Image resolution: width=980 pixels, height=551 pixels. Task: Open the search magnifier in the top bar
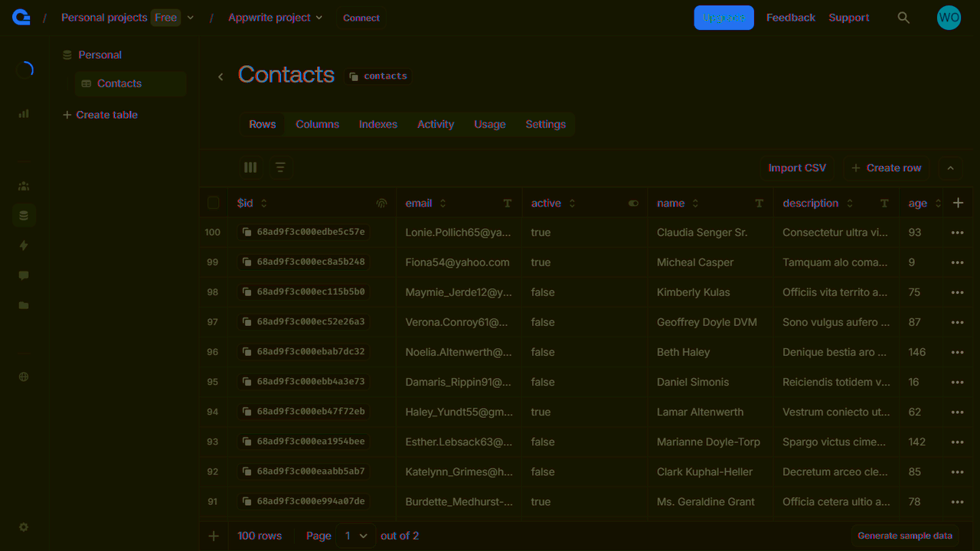903,17
